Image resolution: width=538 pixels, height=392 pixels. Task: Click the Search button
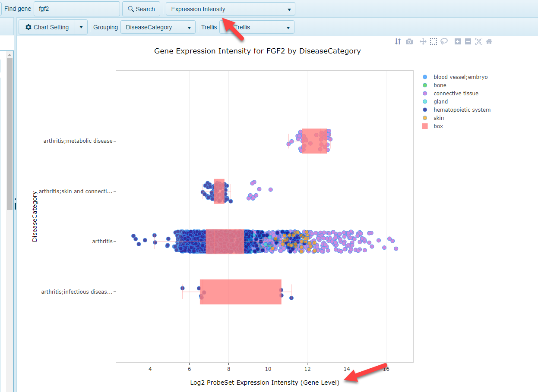[141, 9]
